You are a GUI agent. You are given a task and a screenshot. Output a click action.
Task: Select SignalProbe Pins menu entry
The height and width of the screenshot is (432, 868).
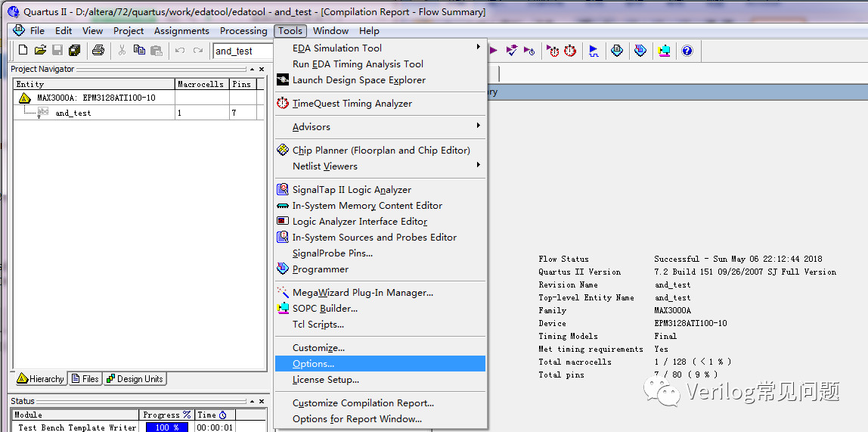point(380,253)
